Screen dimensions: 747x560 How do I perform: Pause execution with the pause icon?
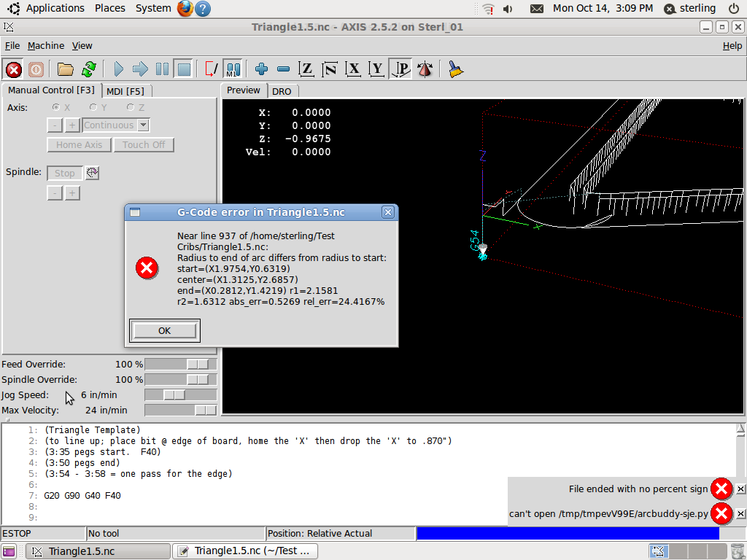pyautogui.click(x=162, y=69)
